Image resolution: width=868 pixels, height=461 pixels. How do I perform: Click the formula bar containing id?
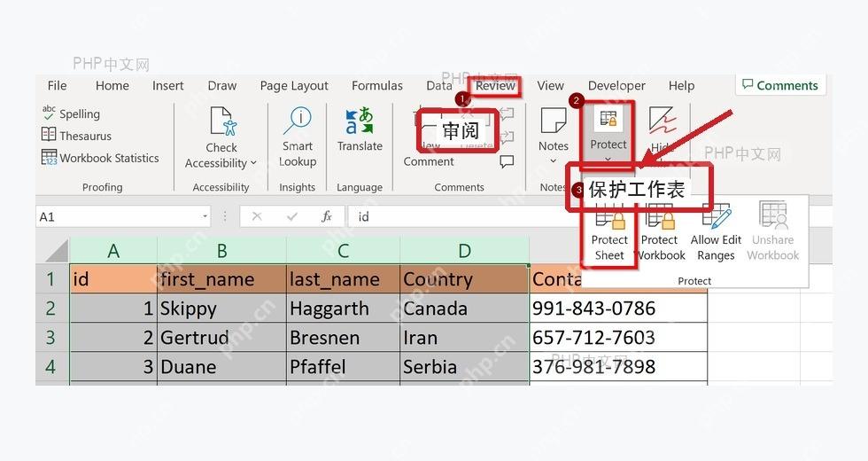click(465, 216)
